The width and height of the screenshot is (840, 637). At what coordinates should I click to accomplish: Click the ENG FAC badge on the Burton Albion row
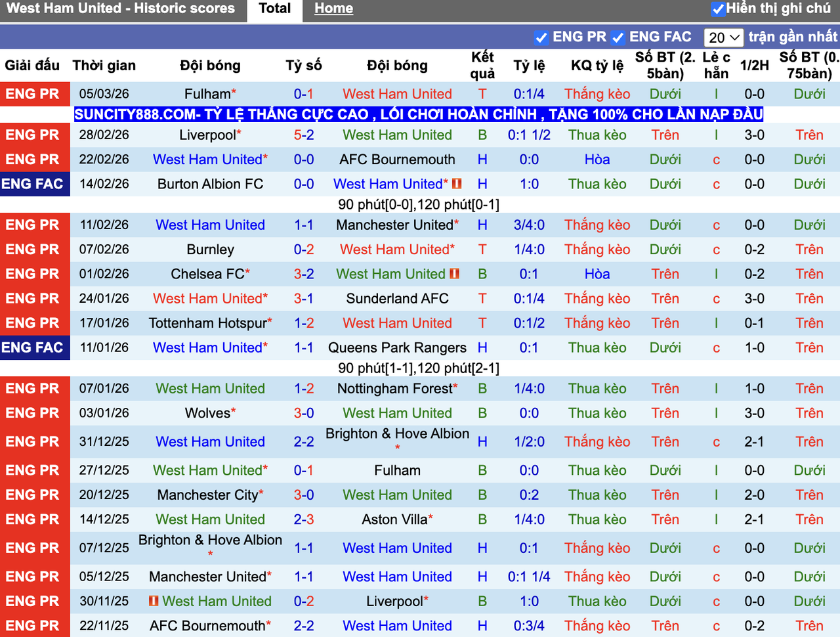pyautogui.click(x=35, y=184)
